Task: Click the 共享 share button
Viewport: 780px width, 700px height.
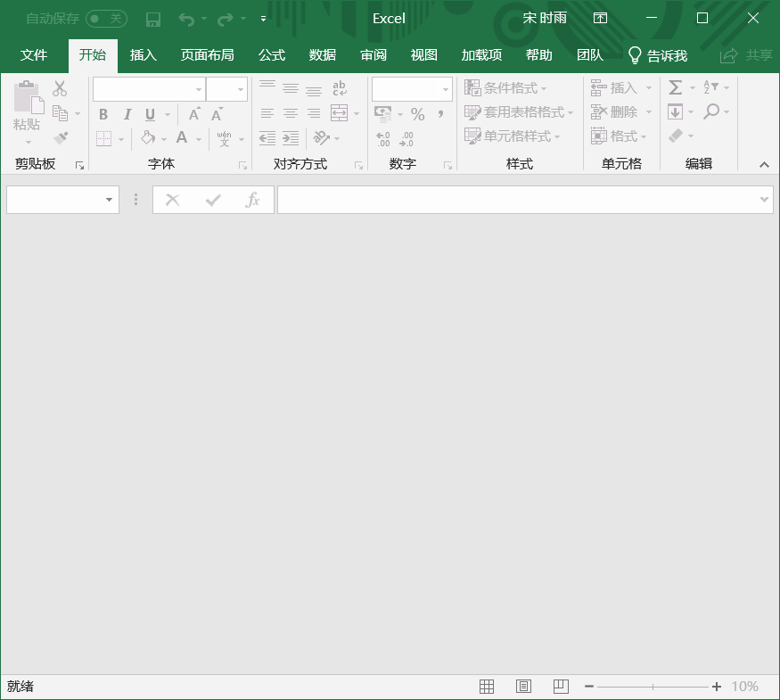Action: [747, 55]
